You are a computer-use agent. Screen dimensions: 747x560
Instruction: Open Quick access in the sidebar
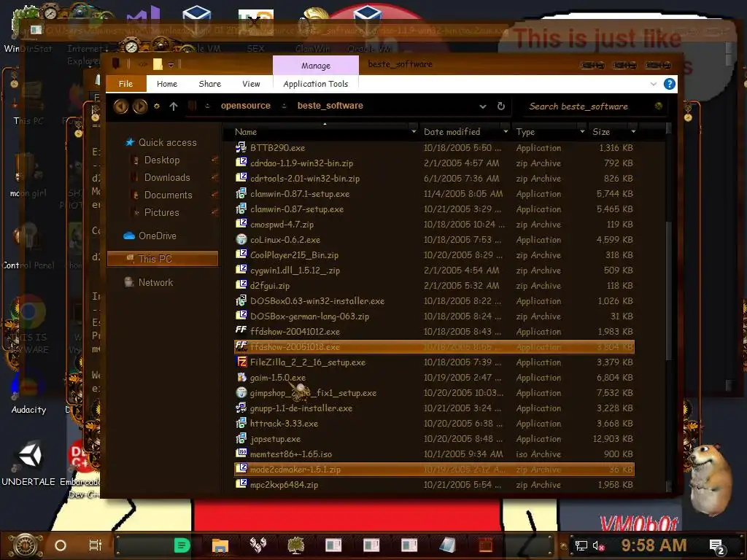[x=162, y=142]
